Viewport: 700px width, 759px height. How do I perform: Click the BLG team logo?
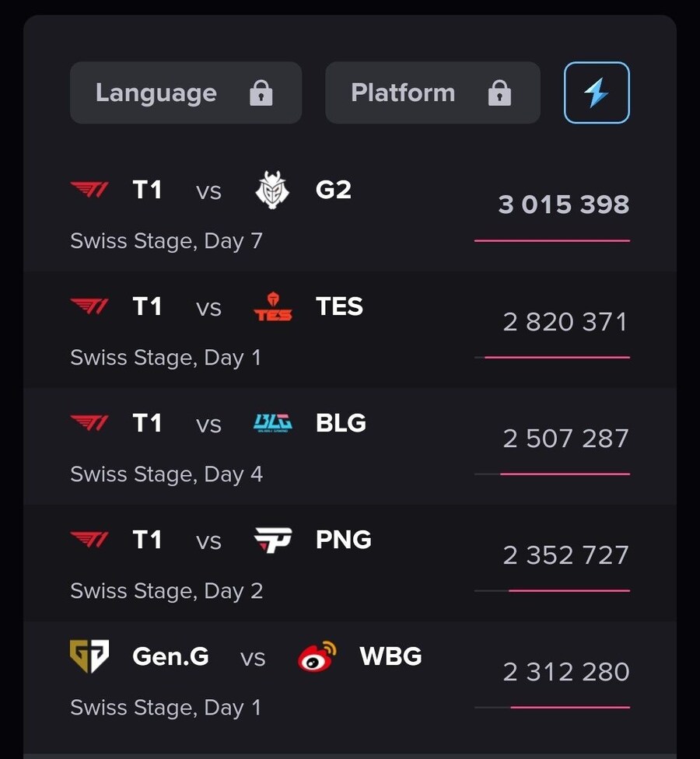(273, 423)
